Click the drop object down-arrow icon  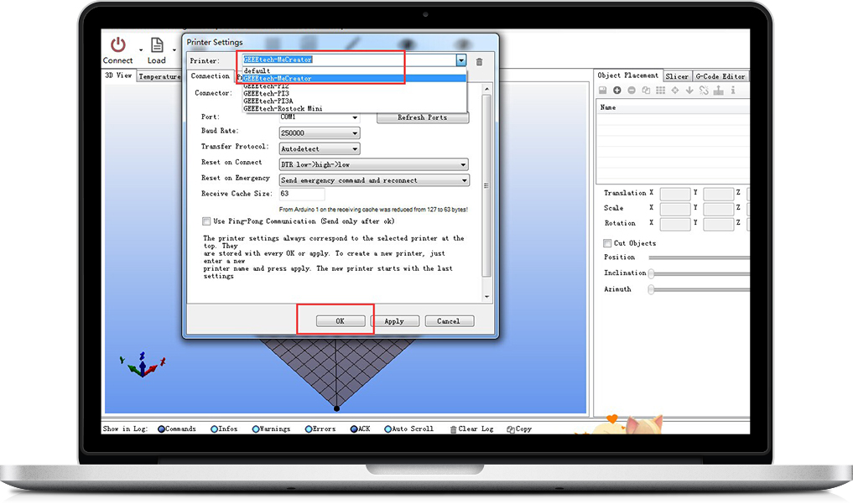(x=689, y=91)
